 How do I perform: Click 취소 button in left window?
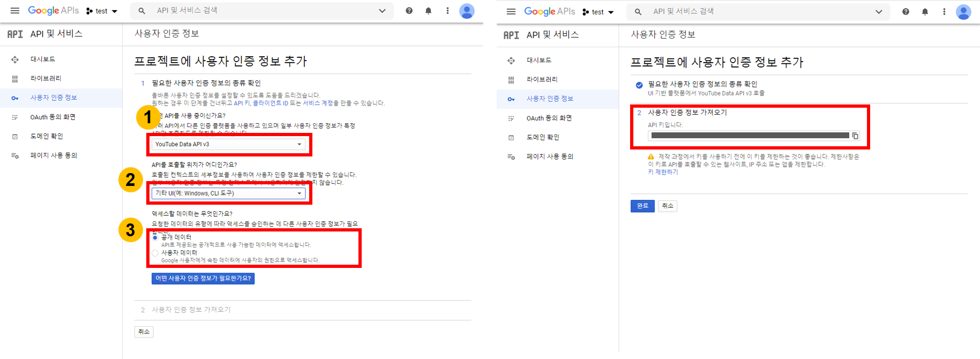click(144, 332)
